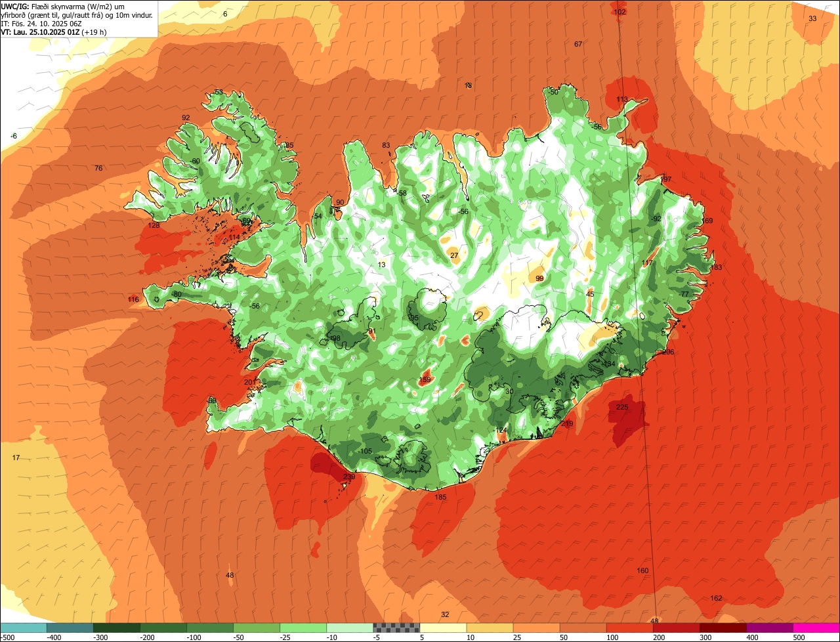Viewport: 840px width, 642px height.
Task: Click the map value 160
Action: [642, 570]
